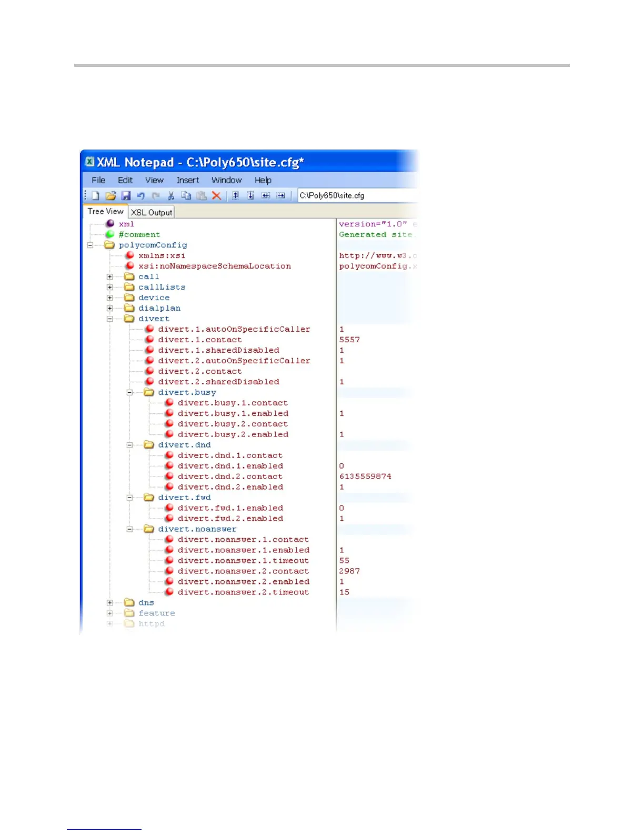Click the value 55 for noanswer.1.timeout
This screenshot has width=644, height=834.
click(344, 561)
